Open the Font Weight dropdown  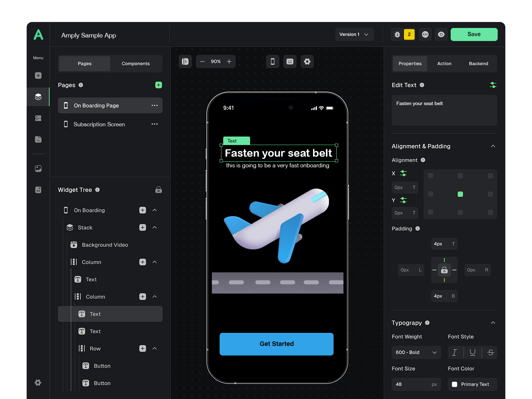coord(416,352)
